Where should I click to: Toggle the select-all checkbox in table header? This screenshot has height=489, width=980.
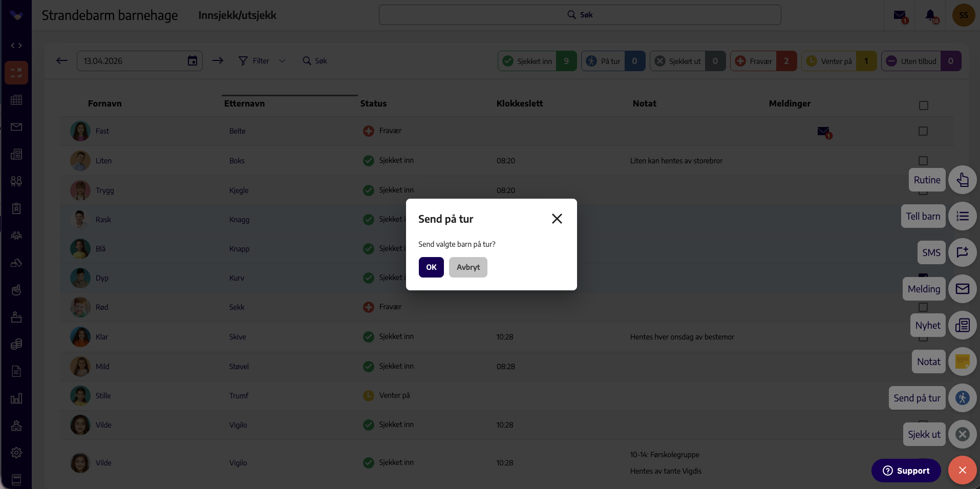tap(923, 105)
